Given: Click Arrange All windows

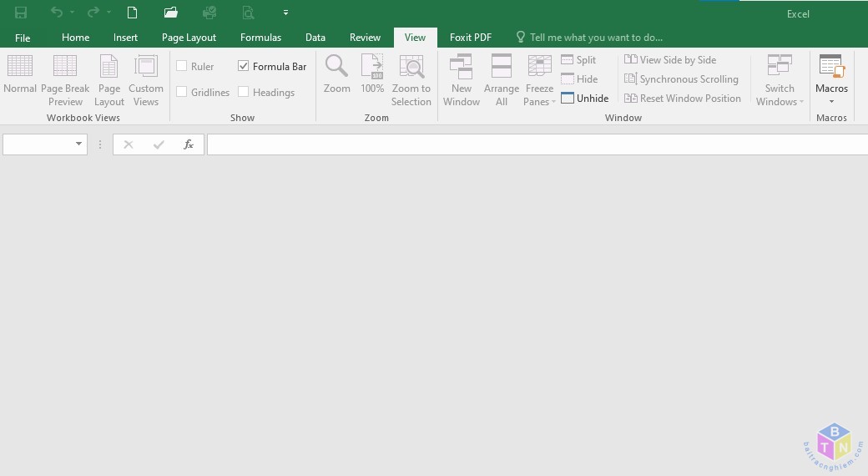Looking at the screenshot, I should coord(502,81).
